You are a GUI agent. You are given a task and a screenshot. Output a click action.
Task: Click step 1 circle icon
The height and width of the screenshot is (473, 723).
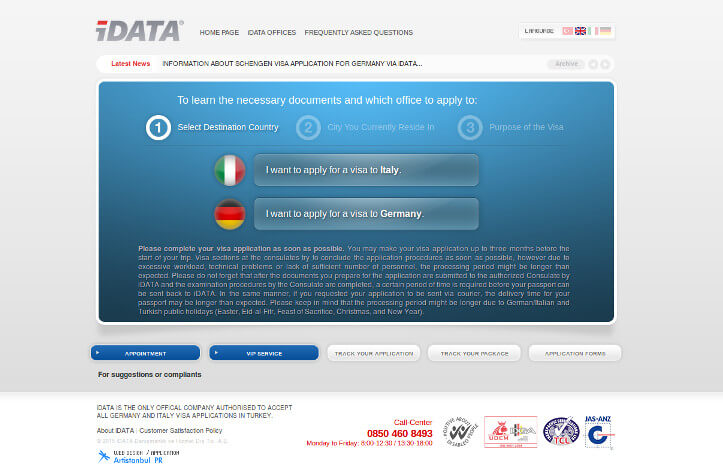[x=158, y=127]
